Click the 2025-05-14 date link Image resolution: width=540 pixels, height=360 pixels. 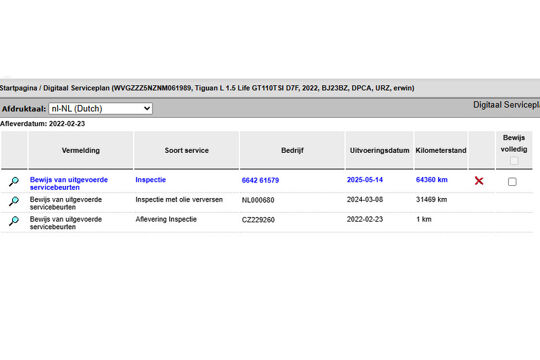[365, 180]
